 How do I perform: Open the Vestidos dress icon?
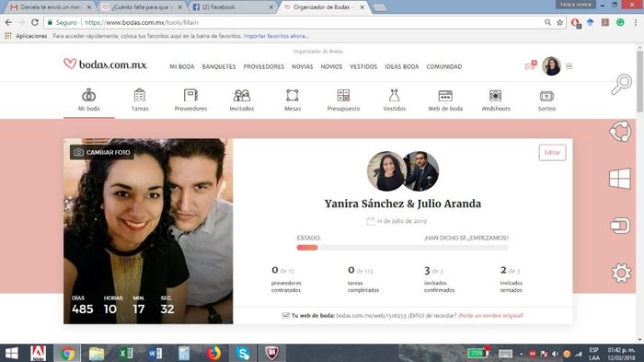pyautogui.click(x=395, y=96)
